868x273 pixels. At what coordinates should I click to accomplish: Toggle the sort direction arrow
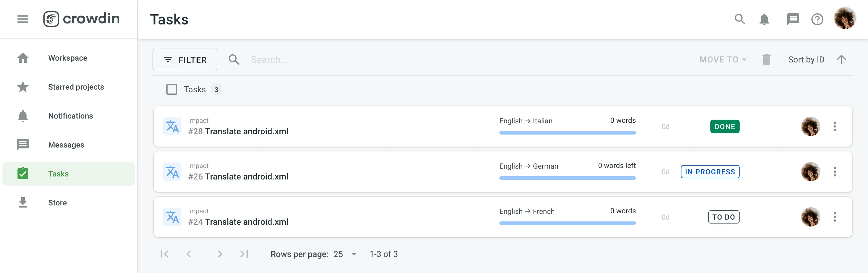point(841,60)
